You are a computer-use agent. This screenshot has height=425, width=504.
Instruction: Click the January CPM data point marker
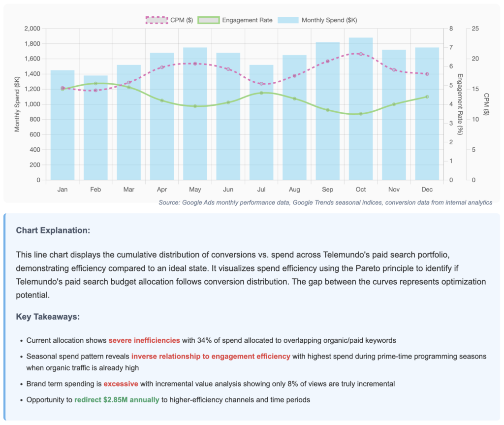coord(63,88)
